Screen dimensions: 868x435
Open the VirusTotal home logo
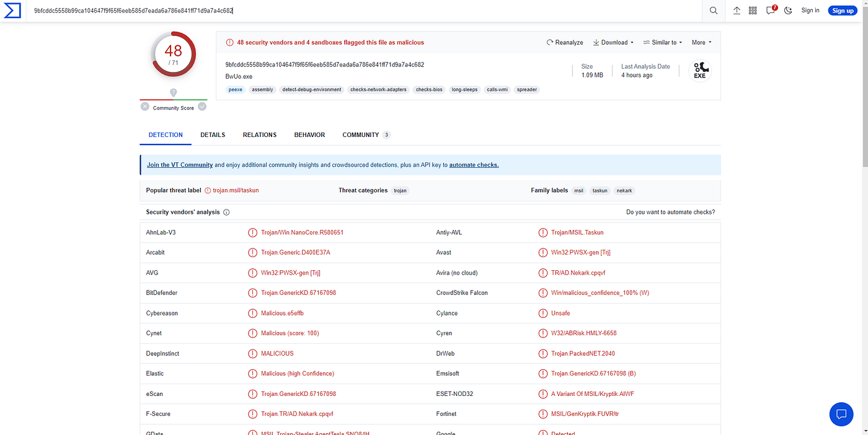point(12,11)
